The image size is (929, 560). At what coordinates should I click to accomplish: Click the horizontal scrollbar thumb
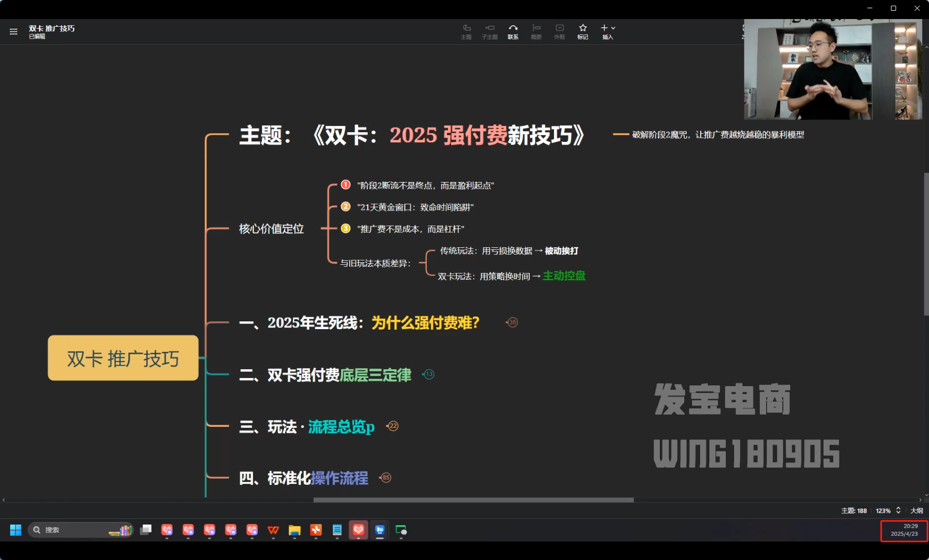click(x=473, y=500)
